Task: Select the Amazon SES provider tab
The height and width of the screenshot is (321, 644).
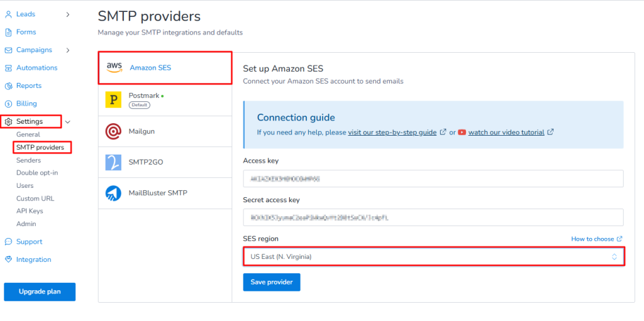Action: click(165, 68)
